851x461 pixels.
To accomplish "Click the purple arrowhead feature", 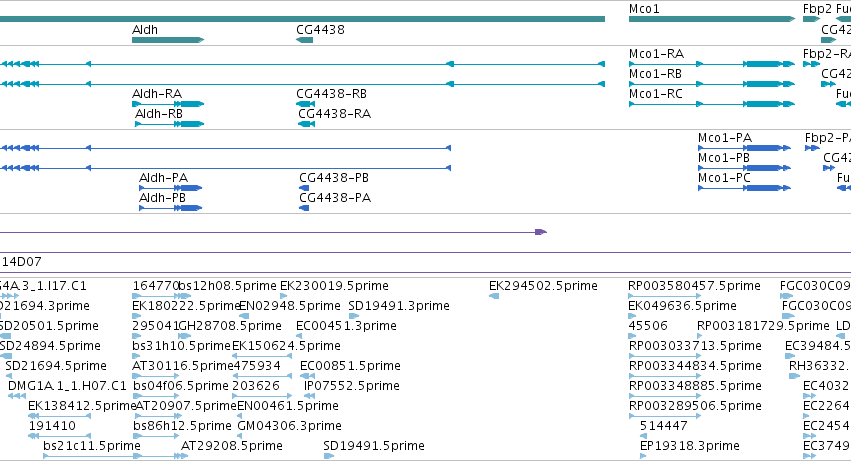I will click(x=541, y=232).
